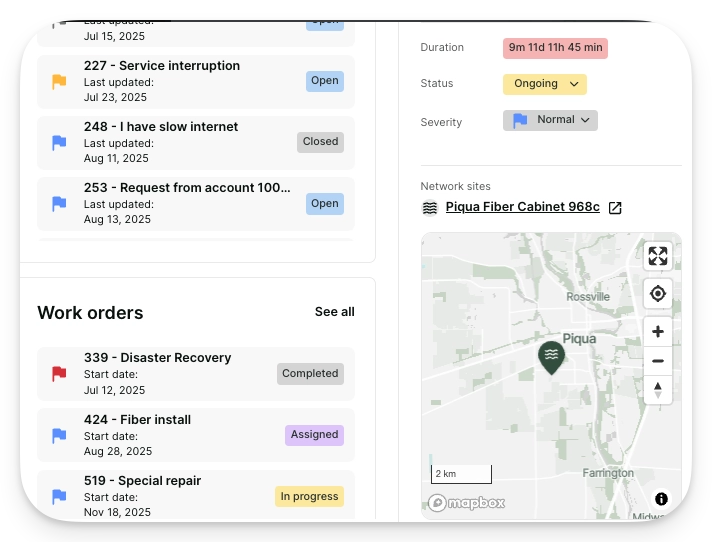
Task: Click In progress badge on work order 519
Action: (x=309, y=497)
